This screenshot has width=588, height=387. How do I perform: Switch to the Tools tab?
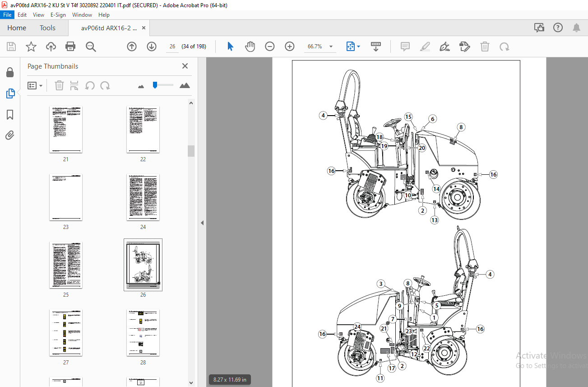click(x=47, y=28)
